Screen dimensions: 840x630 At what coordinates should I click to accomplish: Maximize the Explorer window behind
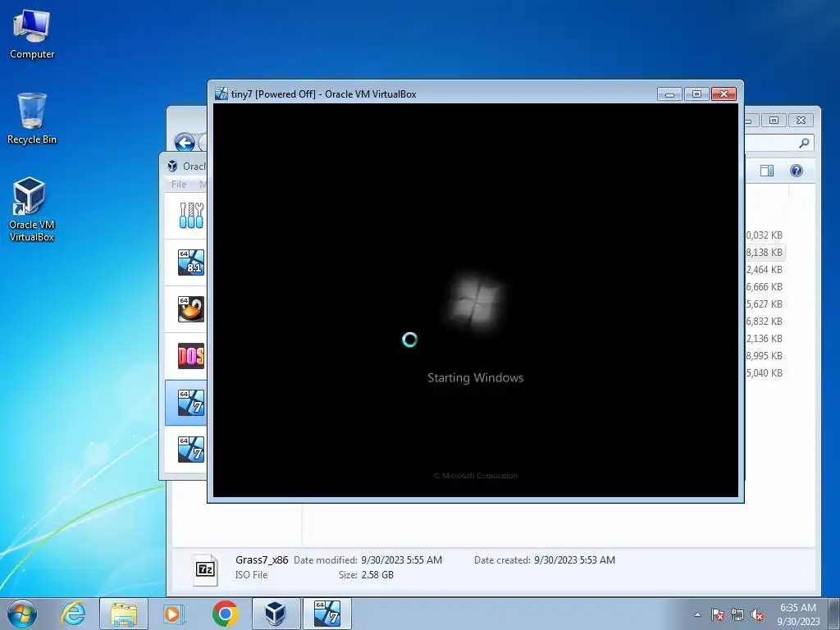[774, 120]
